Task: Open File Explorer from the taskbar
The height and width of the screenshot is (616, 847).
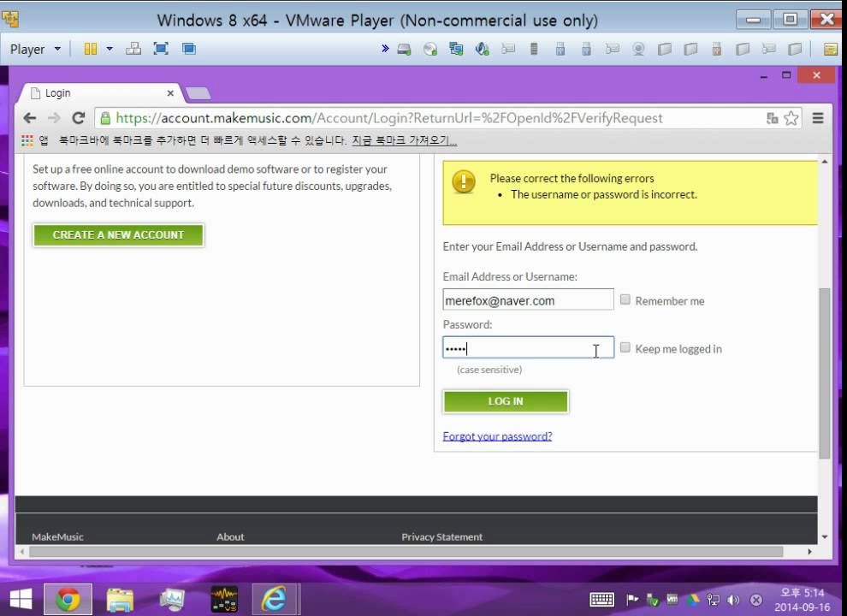Action: [x=120, y=599]
